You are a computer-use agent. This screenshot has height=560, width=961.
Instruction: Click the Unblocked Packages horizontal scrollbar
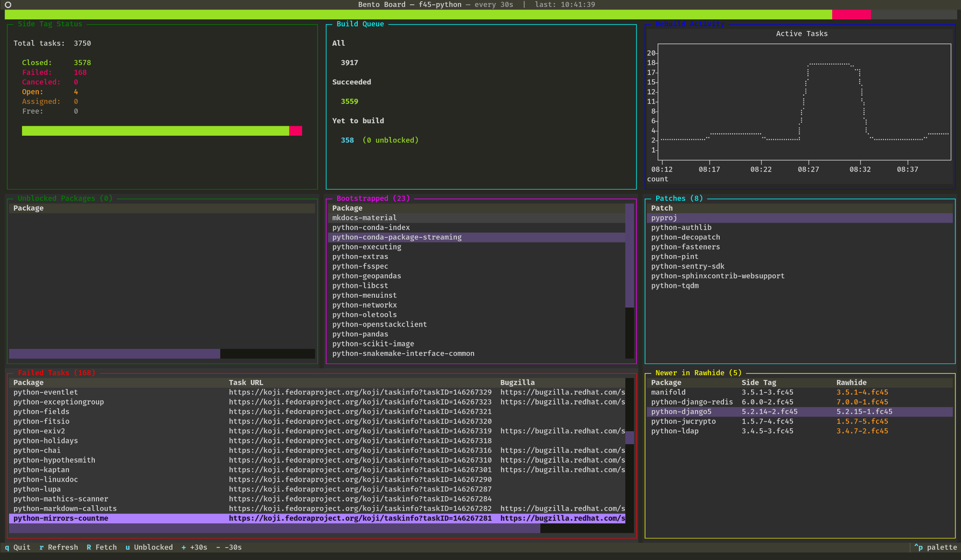click(x=162, y=354)
